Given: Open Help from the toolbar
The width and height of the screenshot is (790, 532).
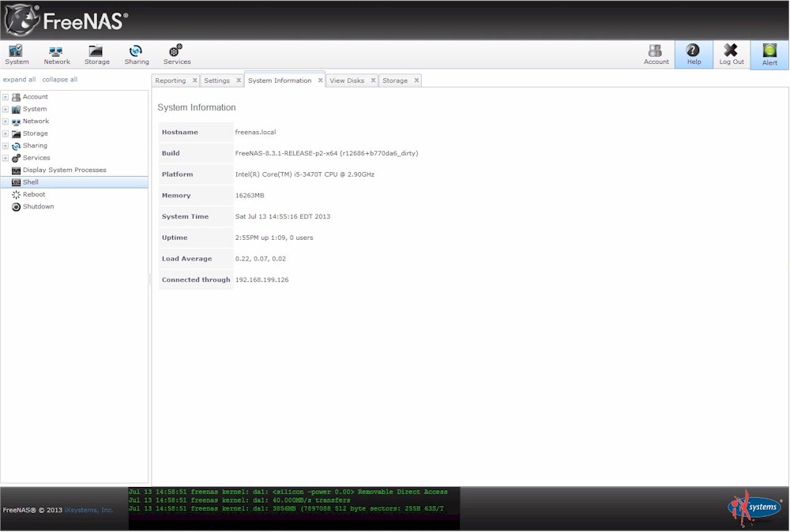Looking at the screenshot, I should 694,54.
